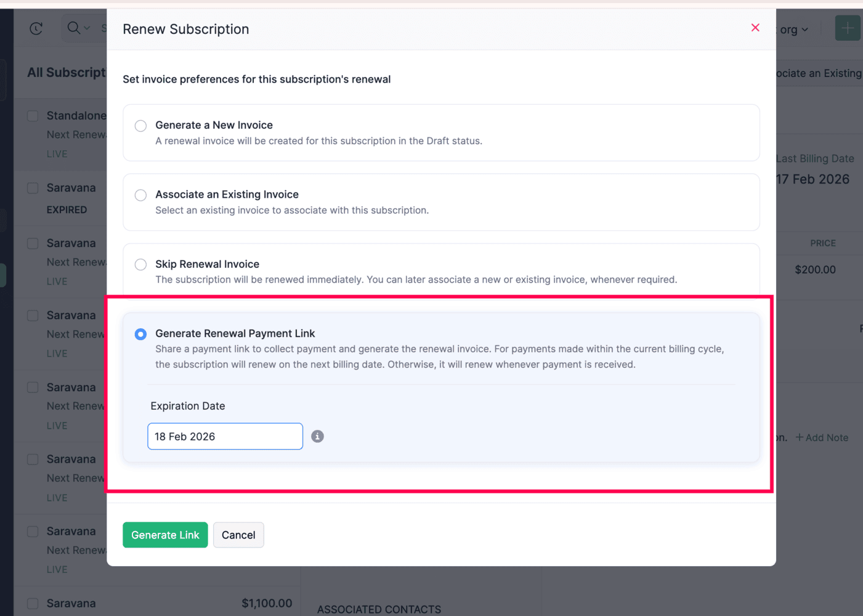863x616 pixels.
Task: Expand the org switcher dropdown
Action: click(794, 30)
